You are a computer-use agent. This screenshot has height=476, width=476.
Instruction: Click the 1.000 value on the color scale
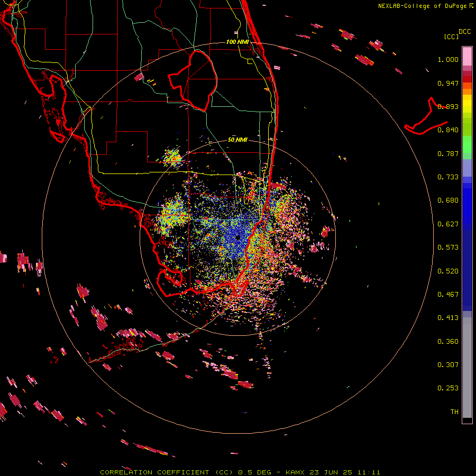(448, 59)
